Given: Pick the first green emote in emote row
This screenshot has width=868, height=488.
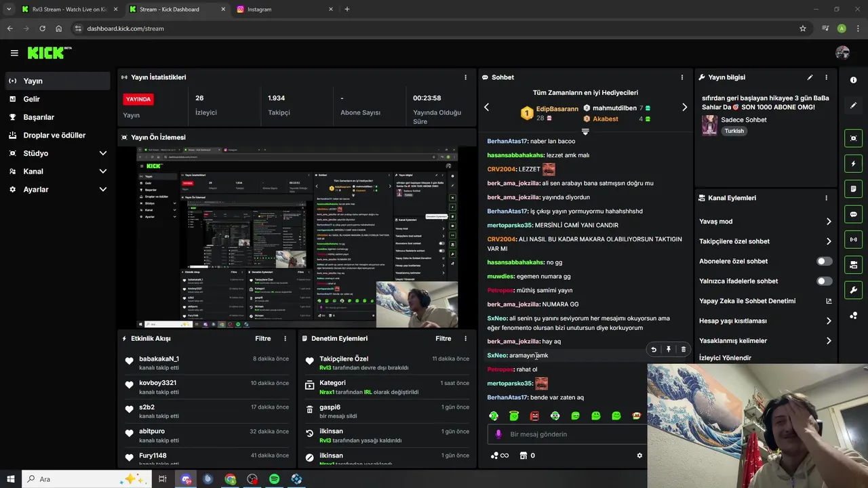Looking at the screenshot, I should click(x=494, y=415).
